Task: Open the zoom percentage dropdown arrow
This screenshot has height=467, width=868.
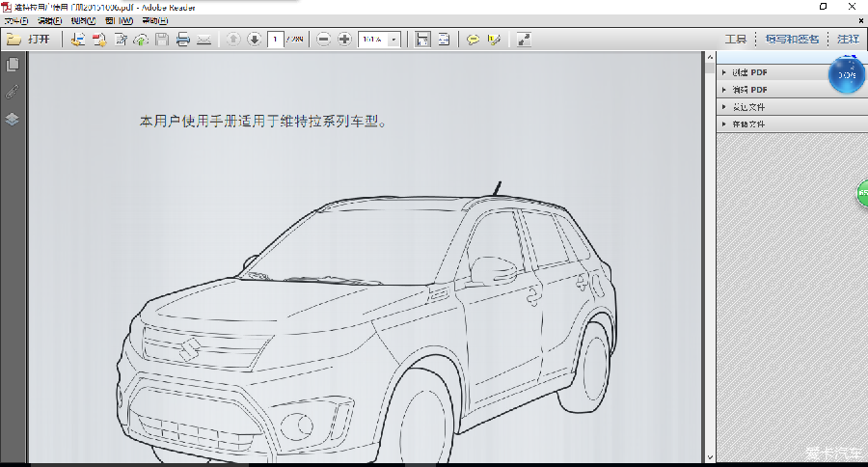Action: (393, 40)
